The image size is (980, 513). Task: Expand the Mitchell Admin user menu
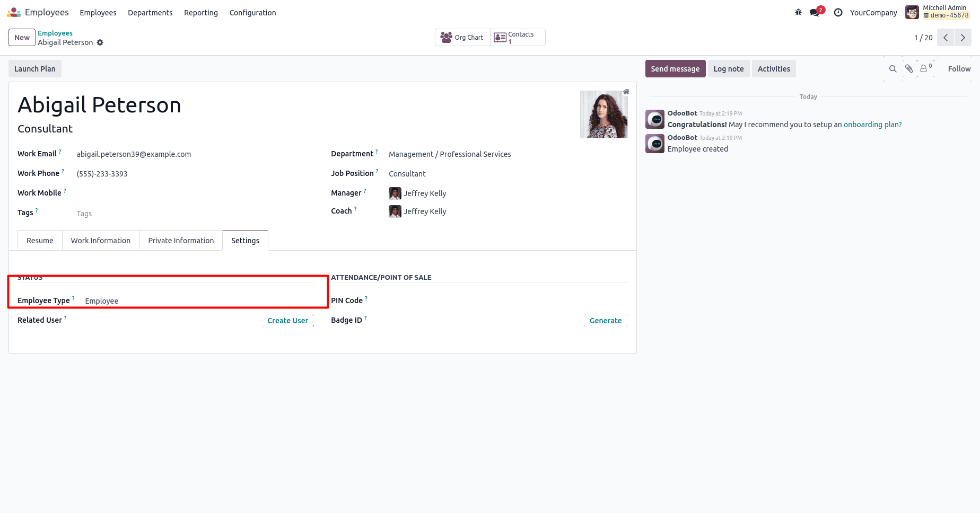(938, 12)
